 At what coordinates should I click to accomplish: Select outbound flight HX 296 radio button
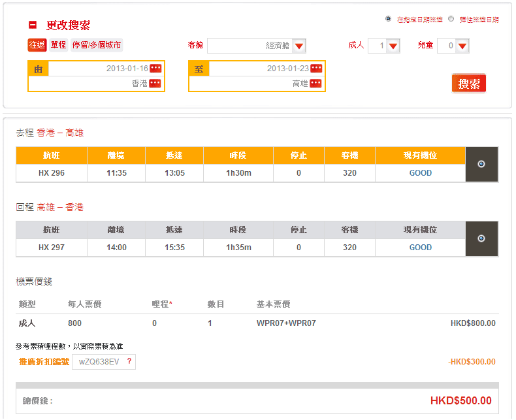[x=481, y=164]
